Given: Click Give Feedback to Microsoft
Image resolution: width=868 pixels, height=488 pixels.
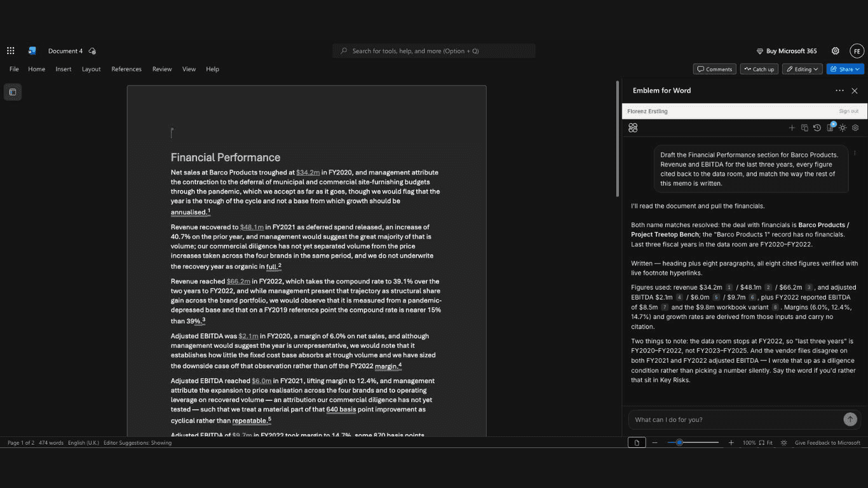Looking at the screenshot, I should (x=827, y=443).
